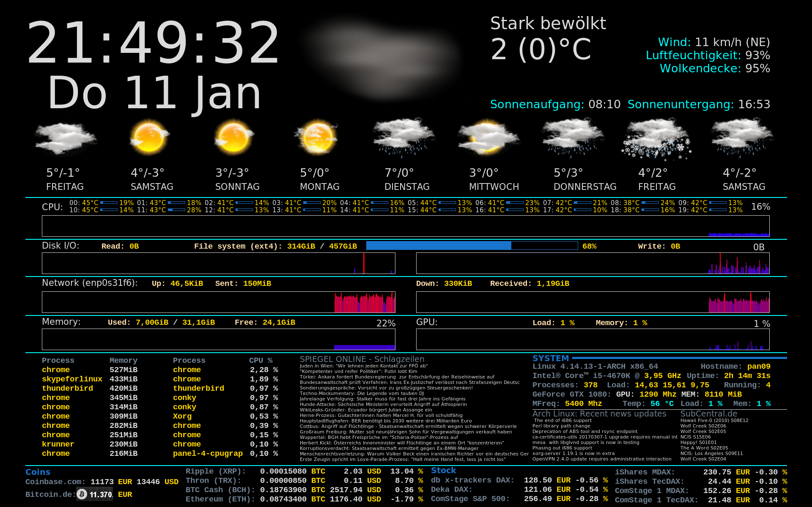Click the Stock section title
Image resolution: width=812 pixels, height=507 pixels.
pyautogui.click(x=443, y=470)
